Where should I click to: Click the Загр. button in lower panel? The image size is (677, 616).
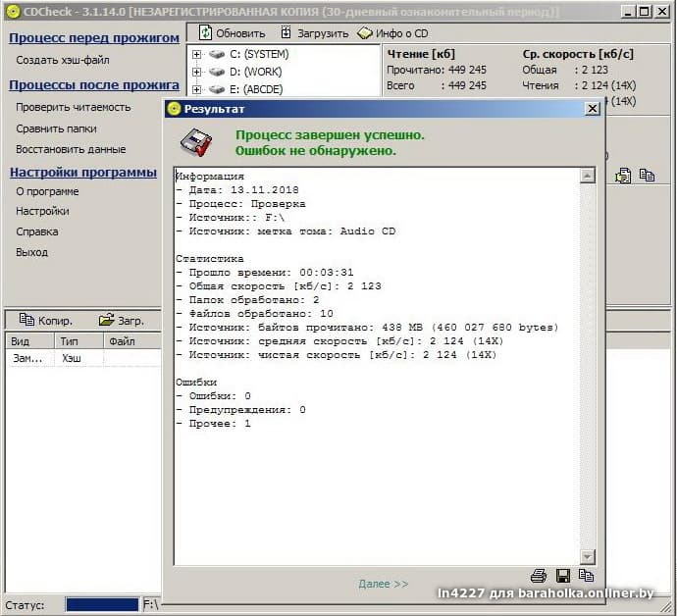[122, 321]
